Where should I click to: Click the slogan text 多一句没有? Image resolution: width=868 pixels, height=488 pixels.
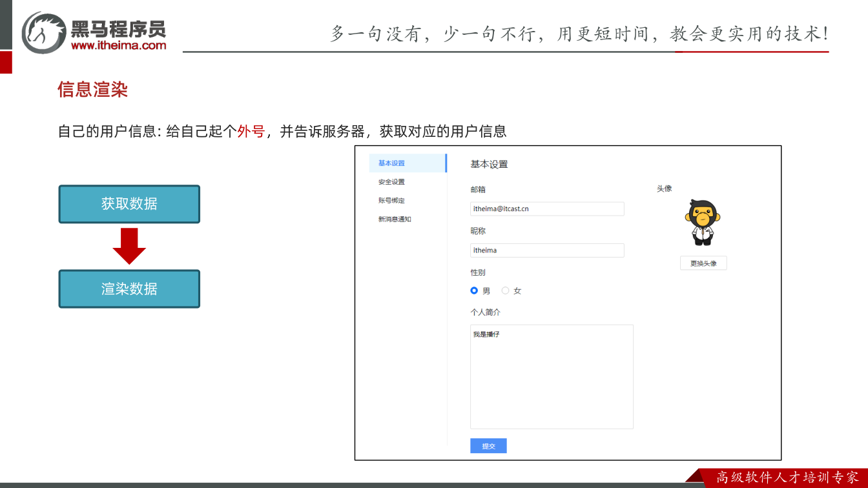point(376,34)
